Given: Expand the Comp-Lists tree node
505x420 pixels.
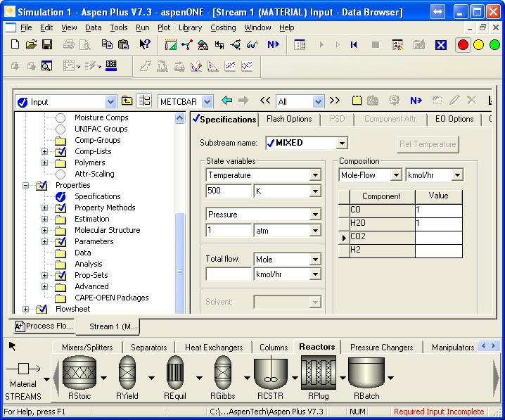Looking at the screenshot, I should coord(44,151).
